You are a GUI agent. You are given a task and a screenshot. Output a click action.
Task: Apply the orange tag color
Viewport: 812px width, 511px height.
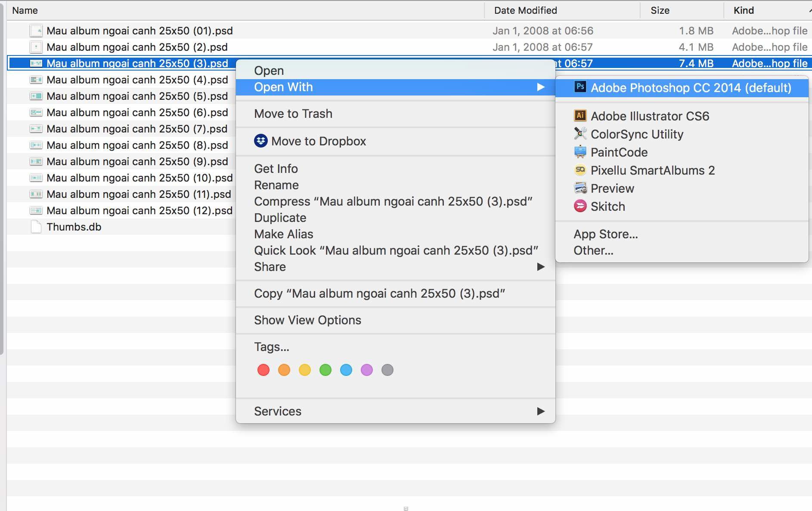[x=284, y=370]
